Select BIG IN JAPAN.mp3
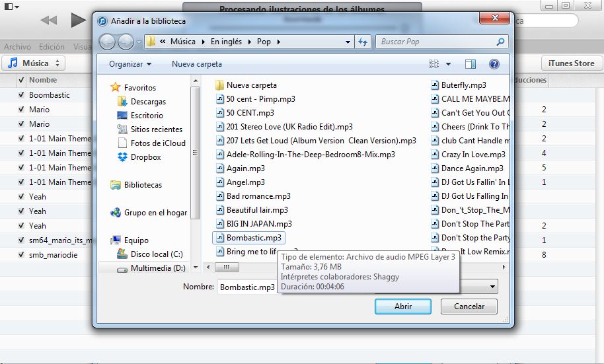 click(x=259, y=224)
